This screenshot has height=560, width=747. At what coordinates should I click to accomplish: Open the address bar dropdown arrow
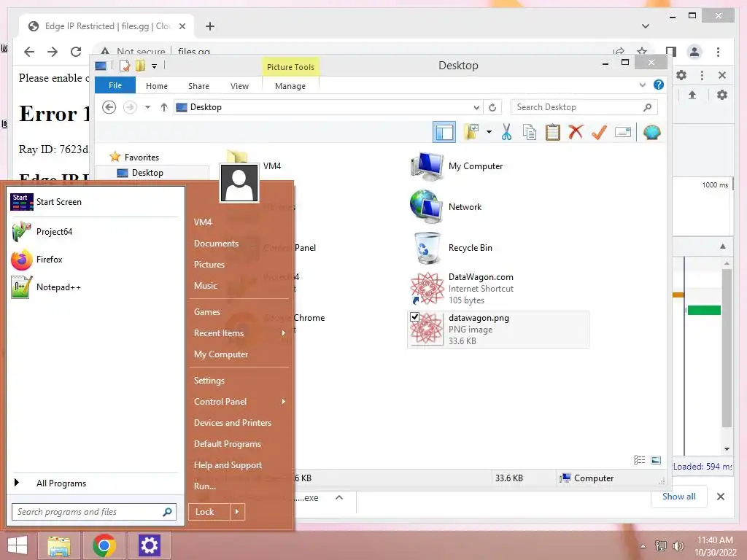[x=476, y=107]
